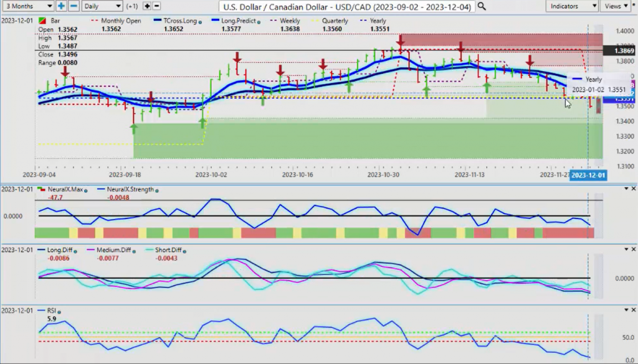This screenshot has height=364, width=638.
Task: Click the dot icon beside NeuralX.Max
Action: (x=85, y=190)
